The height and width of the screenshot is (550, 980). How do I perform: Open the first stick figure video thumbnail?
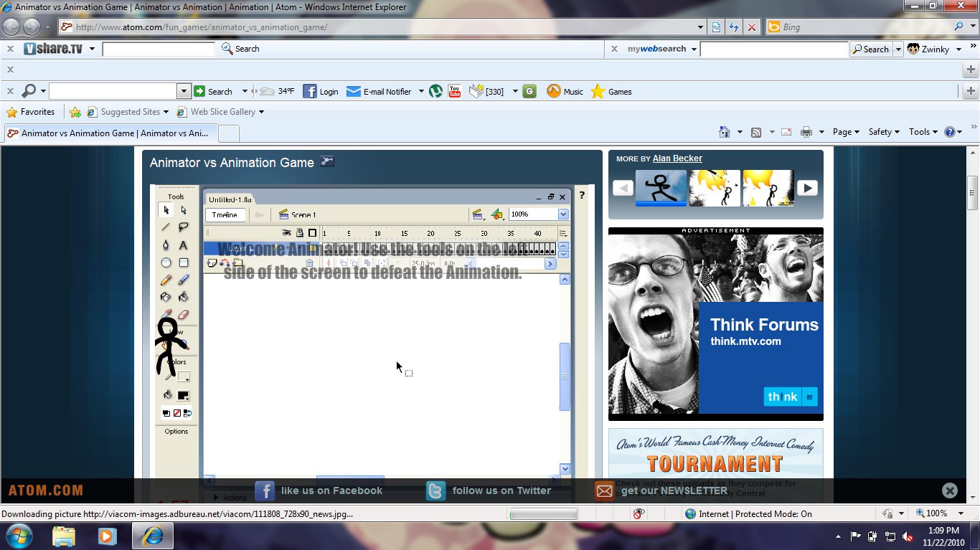[661, 188]
